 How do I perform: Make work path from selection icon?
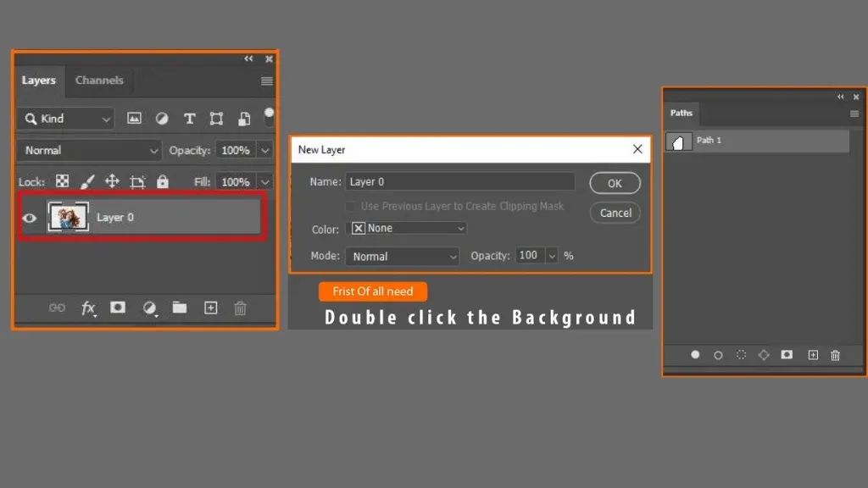[x=764, y=355]
